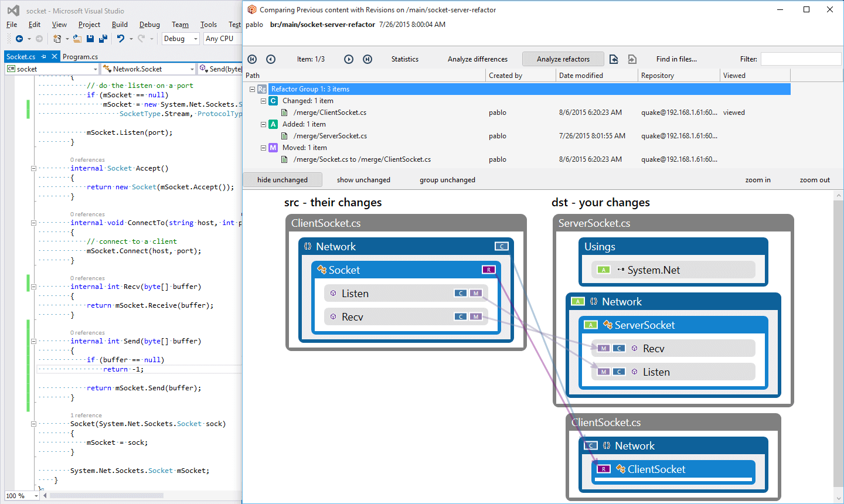
Task: Switch to the Program.cs tab
Action: pyautogui.click(x=80, y=57)
